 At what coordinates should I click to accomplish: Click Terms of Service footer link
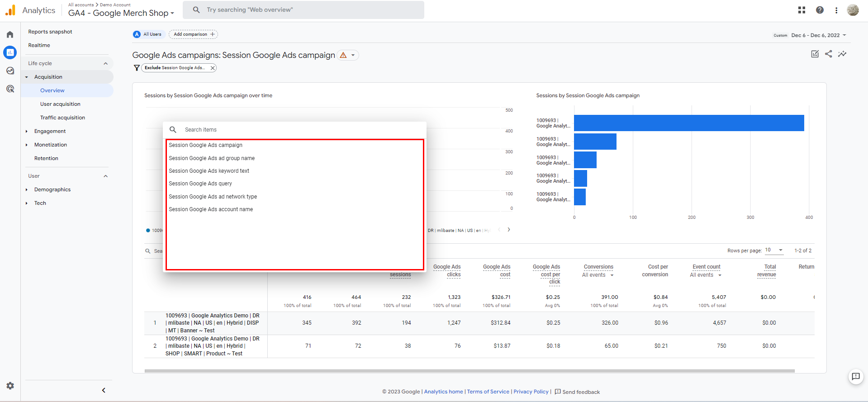488,392
